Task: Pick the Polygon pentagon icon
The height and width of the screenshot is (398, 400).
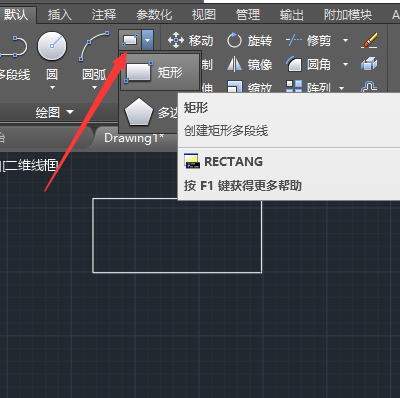Action: 139,112
